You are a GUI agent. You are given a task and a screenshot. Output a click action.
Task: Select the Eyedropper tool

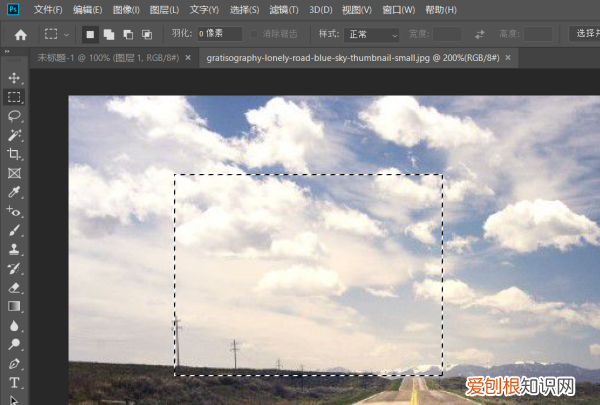pos(14,192)
